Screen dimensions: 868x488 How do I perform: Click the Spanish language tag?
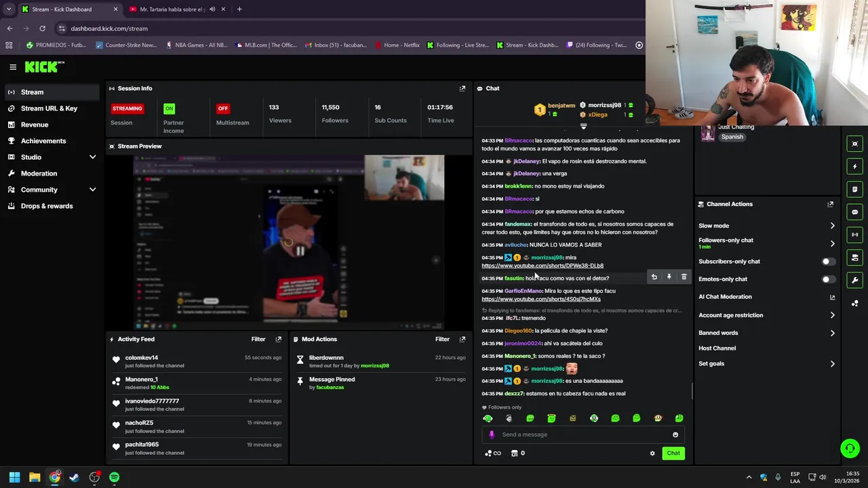(732, 137)
